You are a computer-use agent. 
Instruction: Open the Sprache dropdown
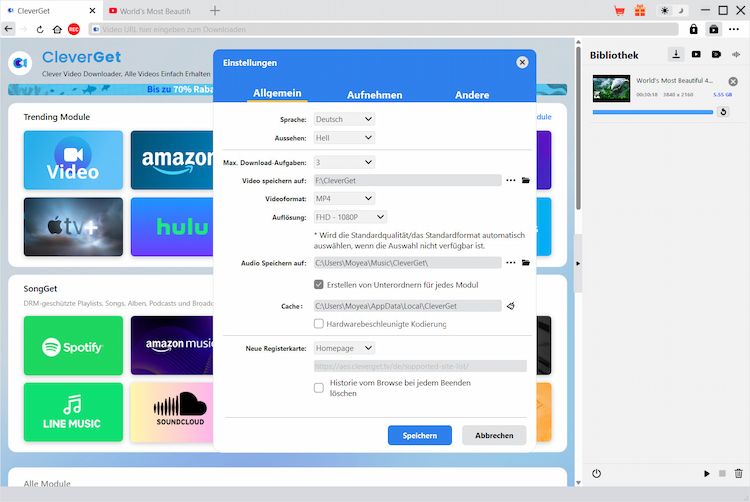[344, 119]
